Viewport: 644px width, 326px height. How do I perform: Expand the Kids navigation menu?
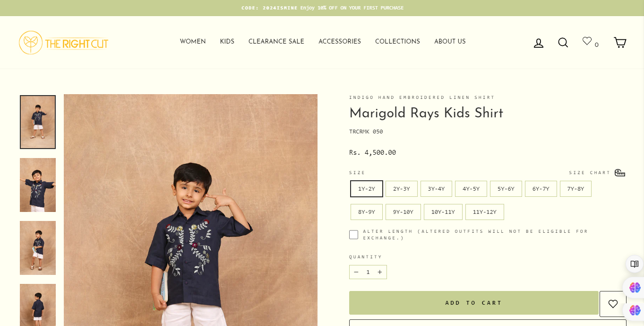tap(227, 42)
